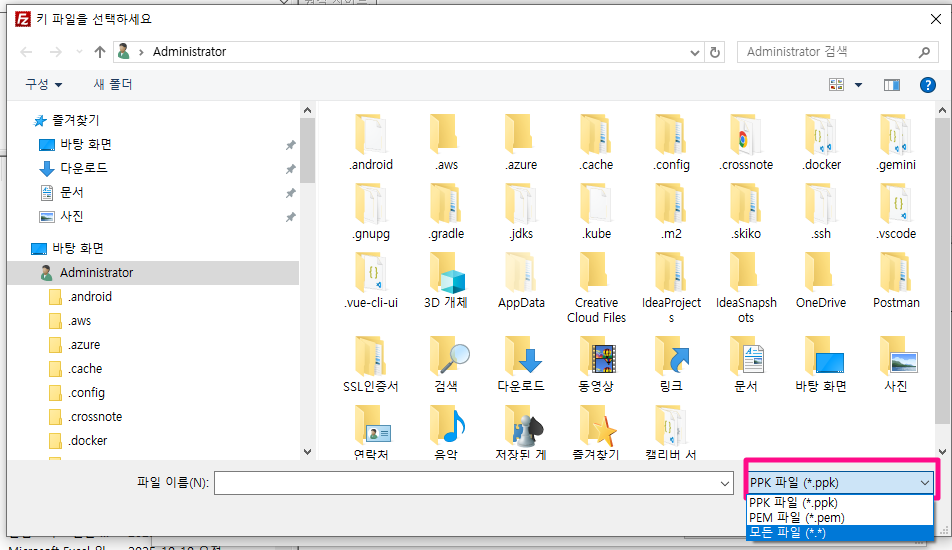952x550 pixels.
Task: Click the navigation pane scroll down arrow
Action: click(x=307, y=452)
